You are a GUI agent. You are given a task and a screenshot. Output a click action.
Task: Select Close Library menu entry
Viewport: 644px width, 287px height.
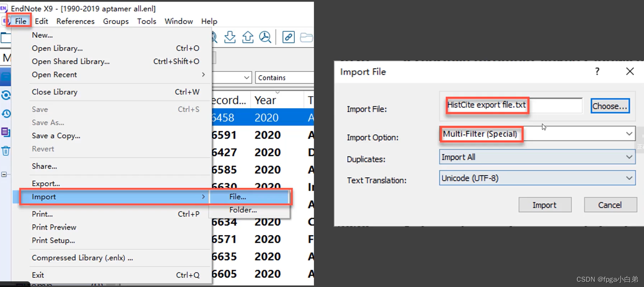(112, 92)
